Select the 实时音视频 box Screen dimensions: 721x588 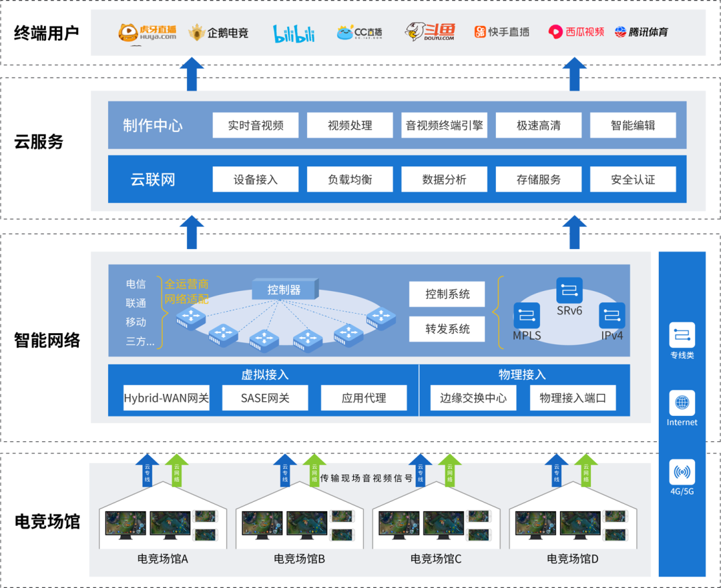(x=256, y=125)
